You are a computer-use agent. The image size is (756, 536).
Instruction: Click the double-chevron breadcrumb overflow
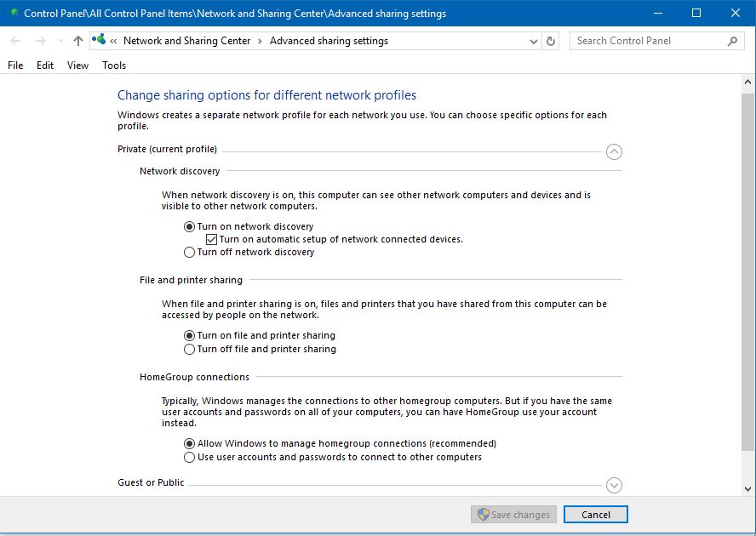pos(113,42)
